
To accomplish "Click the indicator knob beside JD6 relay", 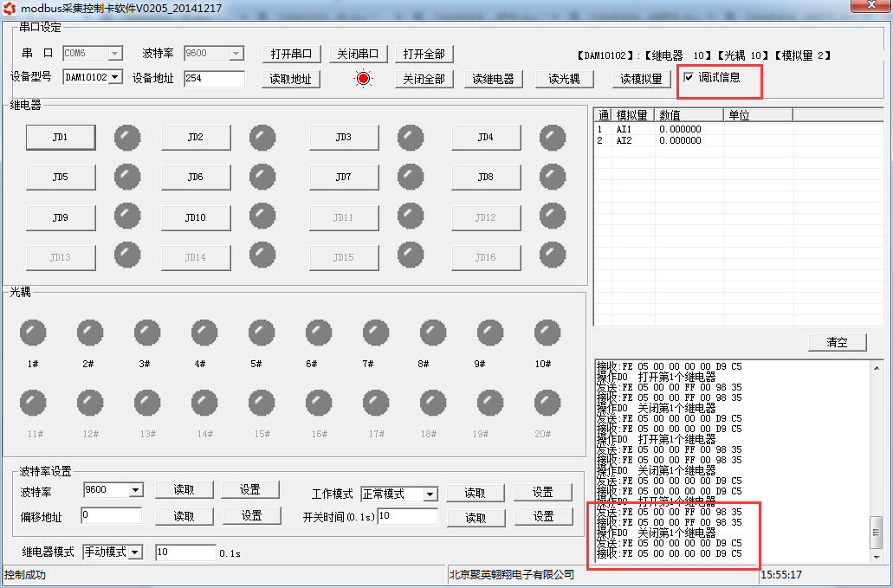I will [x=262, y=177].
